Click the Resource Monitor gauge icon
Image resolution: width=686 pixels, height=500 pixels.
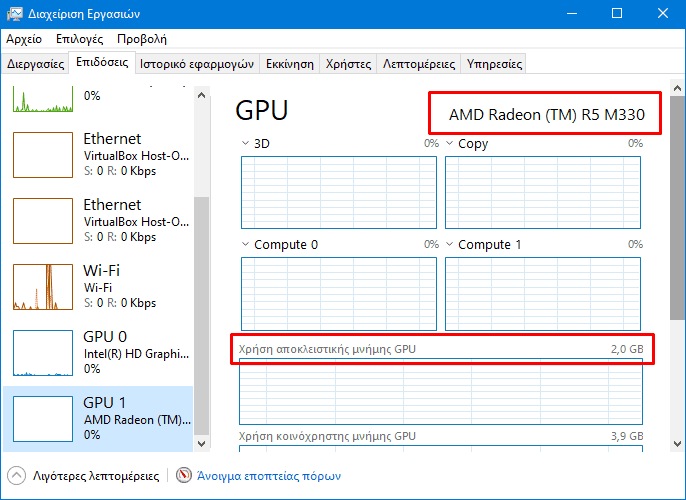pos(184,476)
